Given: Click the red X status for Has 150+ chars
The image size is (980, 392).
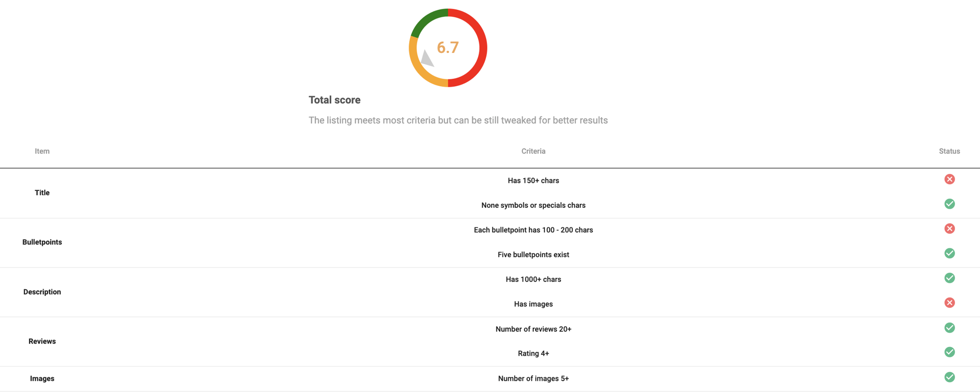Looking at the screenshot, I should coord(949,179).
